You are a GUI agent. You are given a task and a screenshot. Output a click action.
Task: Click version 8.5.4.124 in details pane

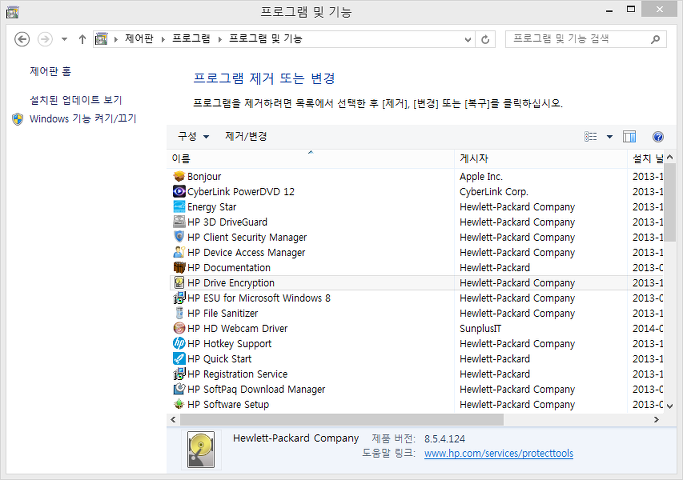click(x=445, y=439)
